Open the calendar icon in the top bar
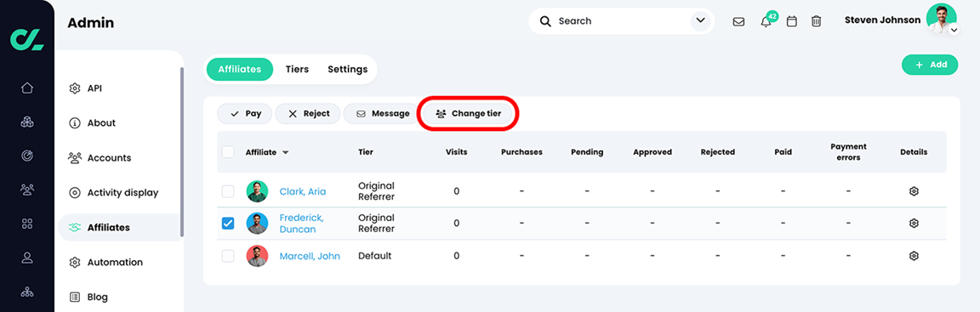Image resolution: width=980 pixels, height=312 pixels. point(791,21)
